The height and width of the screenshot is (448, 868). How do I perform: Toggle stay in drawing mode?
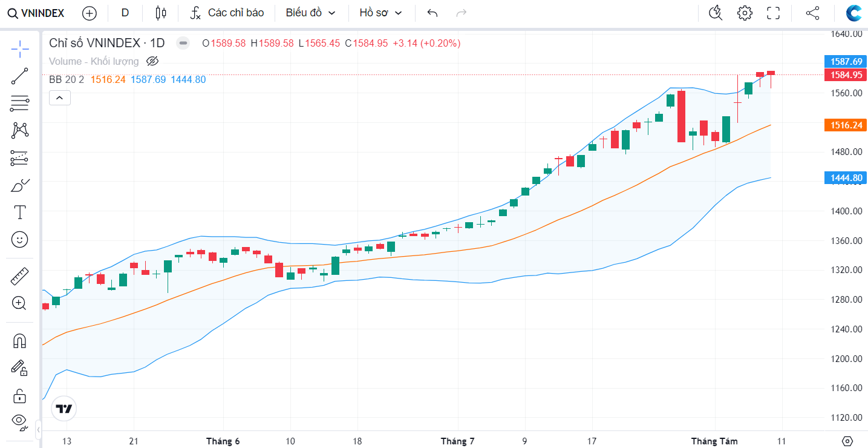click(x=20, y=367)
